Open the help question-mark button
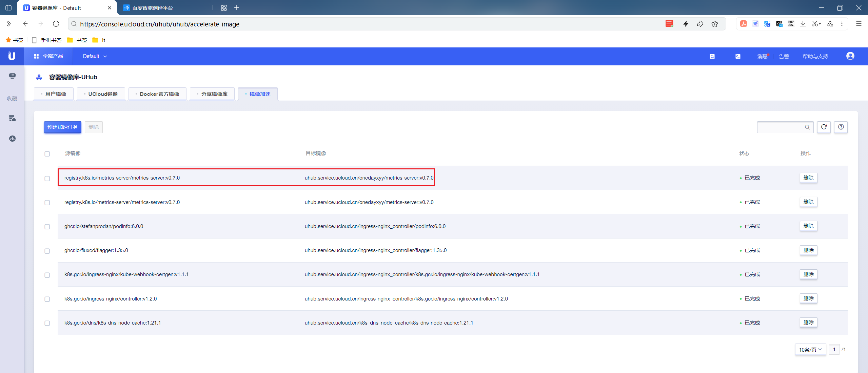868x373 pixels. pyautogui.click(x=841, y=127)
